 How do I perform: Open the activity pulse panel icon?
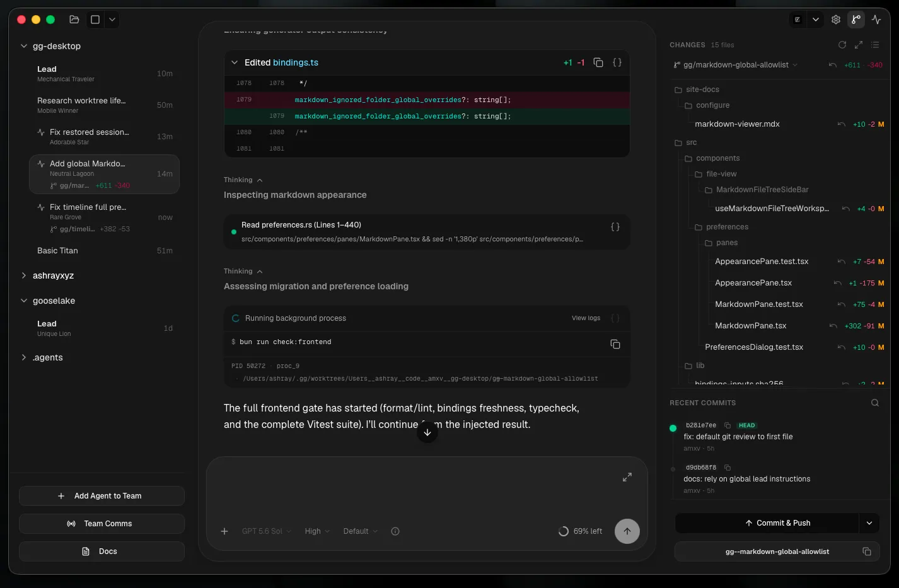click(x=876, y=20)
